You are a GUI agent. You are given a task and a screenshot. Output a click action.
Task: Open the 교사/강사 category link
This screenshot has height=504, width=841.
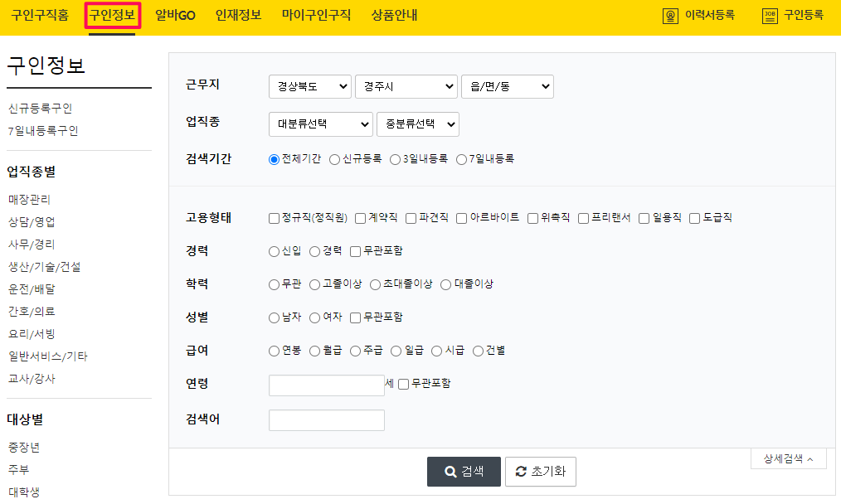click(x=32, y=380)
